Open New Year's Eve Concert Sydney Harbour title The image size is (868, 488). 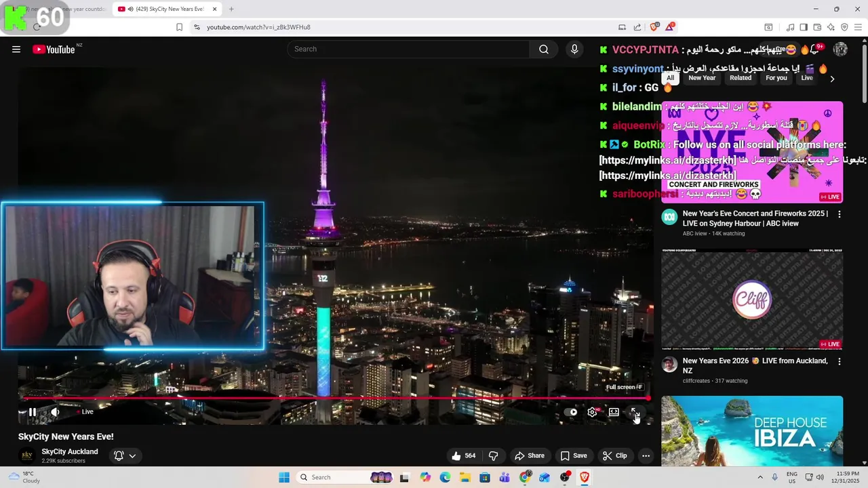coord(755,218)
